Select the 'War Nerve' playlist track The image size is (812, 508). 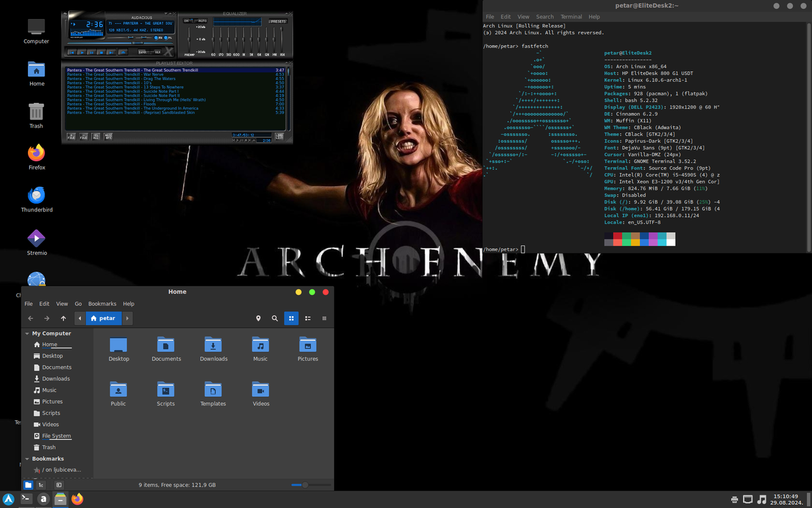click(176, 74)
